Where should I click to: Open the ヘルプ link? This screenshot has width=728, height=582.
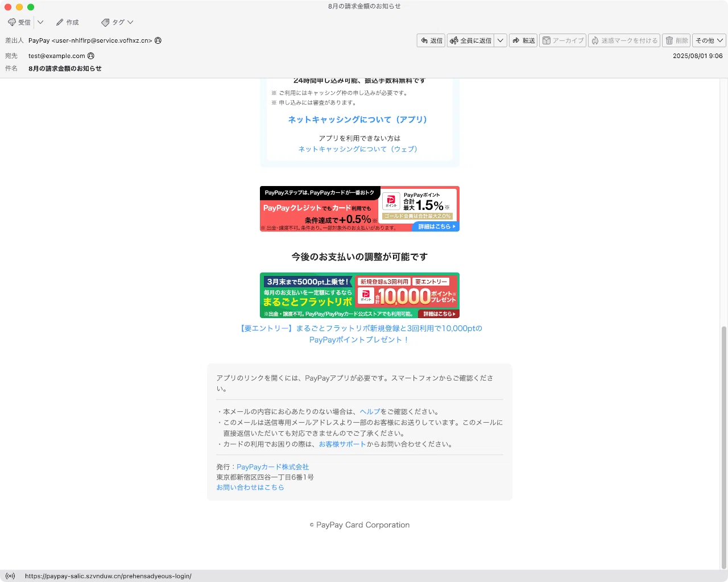[370, 411]
